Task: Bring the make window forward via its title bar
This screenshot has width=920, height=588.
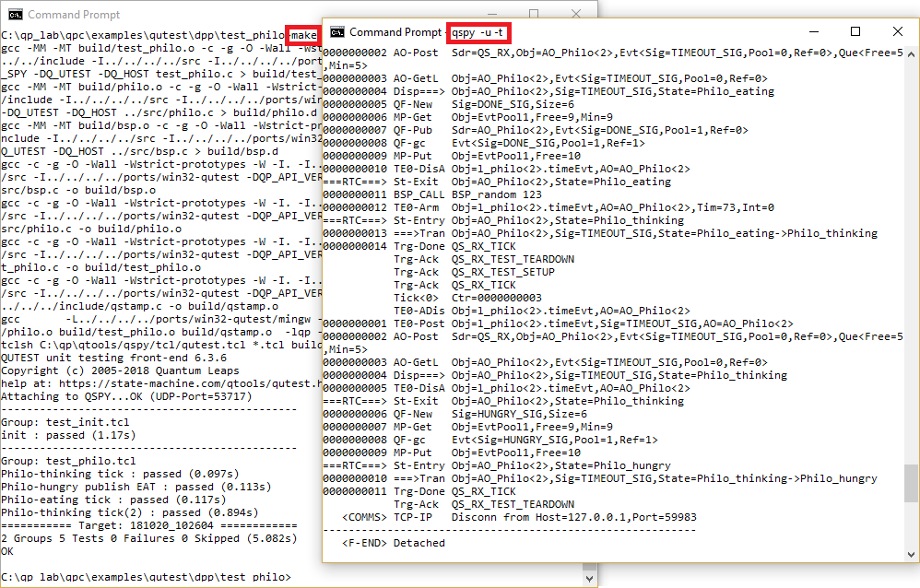Action: coord(184,14)
